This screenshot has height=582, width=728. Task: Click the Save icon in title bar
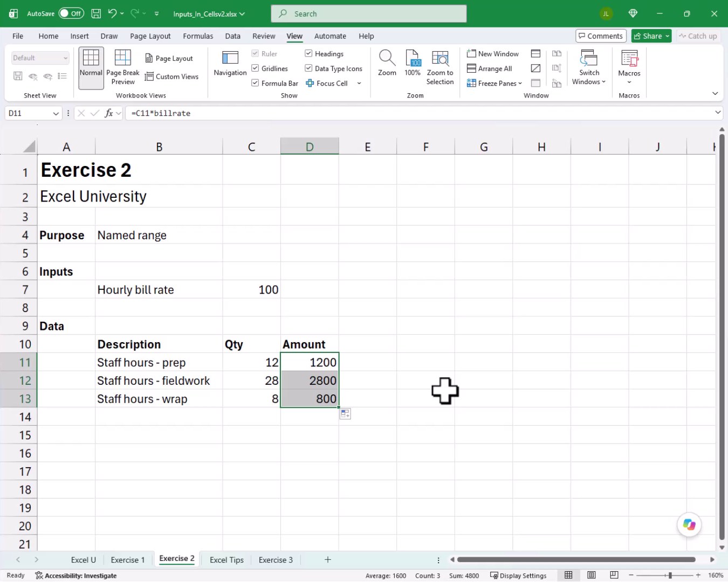pyautogui.click(x=96, y=13)
